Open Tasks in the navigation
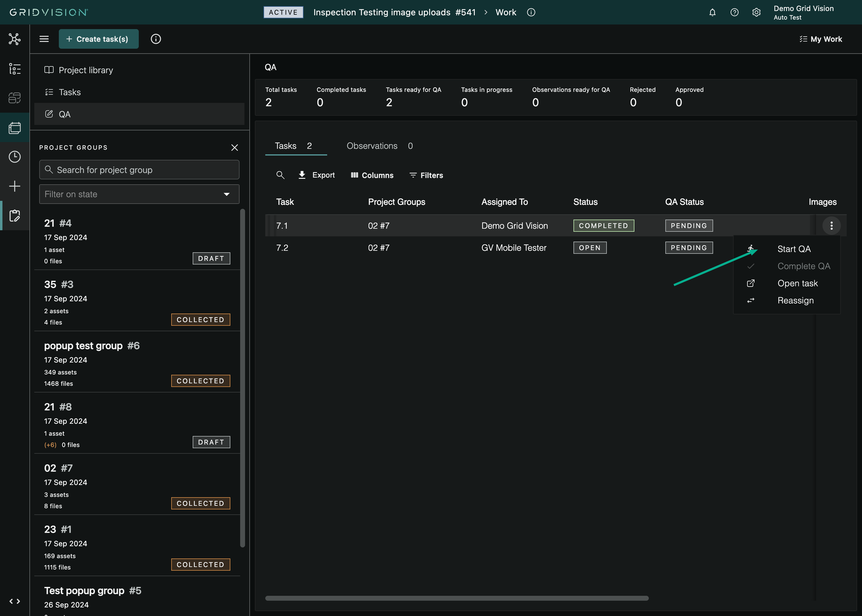Screen dimensions: 862x616 point(139,92)
